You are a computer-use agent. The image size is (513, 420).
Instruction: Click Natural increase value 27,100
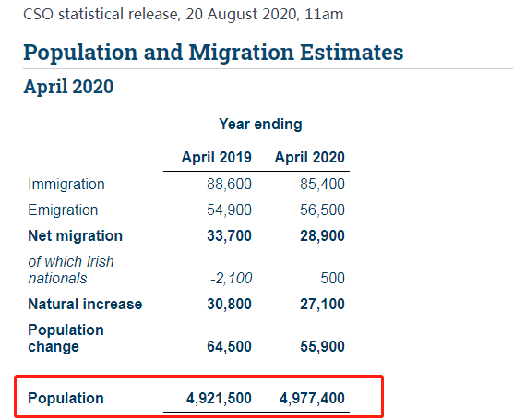(322, 304)
